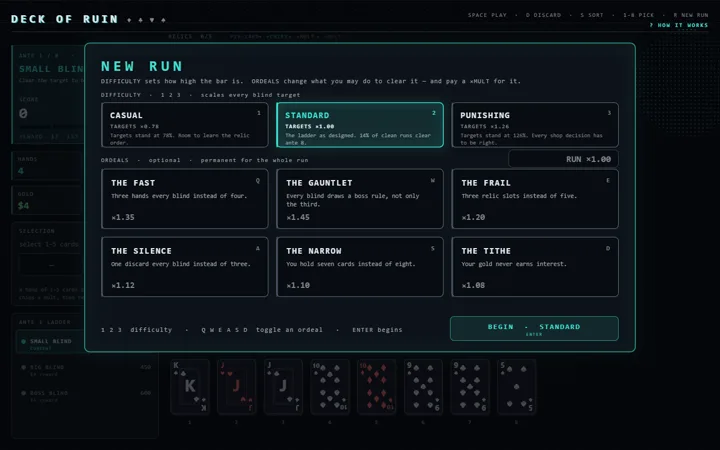Click the Big Blind ladder row
This screenshot has height=450, width=720.
[x=85, y=370]
